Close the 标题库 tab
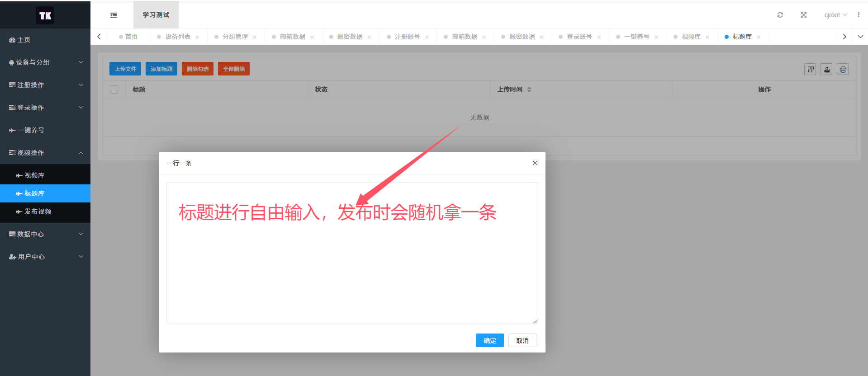The width and height of the screenshot is (868, 376). tap(759, 37)
